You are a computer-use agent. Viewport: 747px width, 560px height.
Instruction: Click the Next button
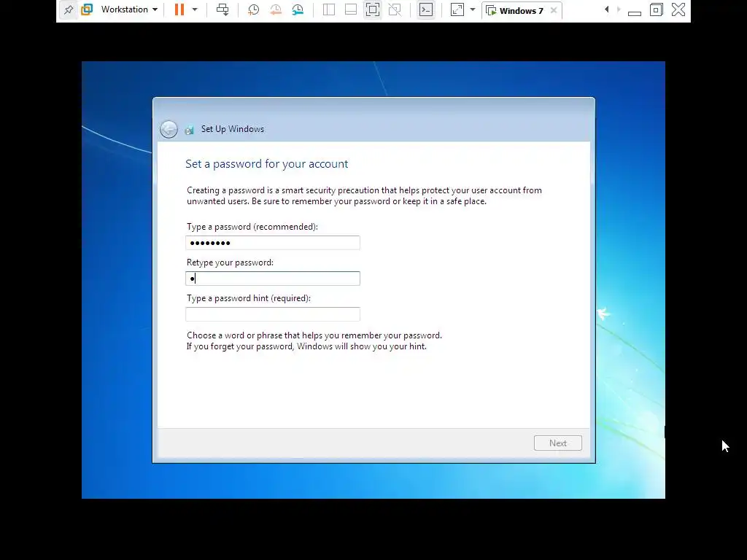(558, 443)
